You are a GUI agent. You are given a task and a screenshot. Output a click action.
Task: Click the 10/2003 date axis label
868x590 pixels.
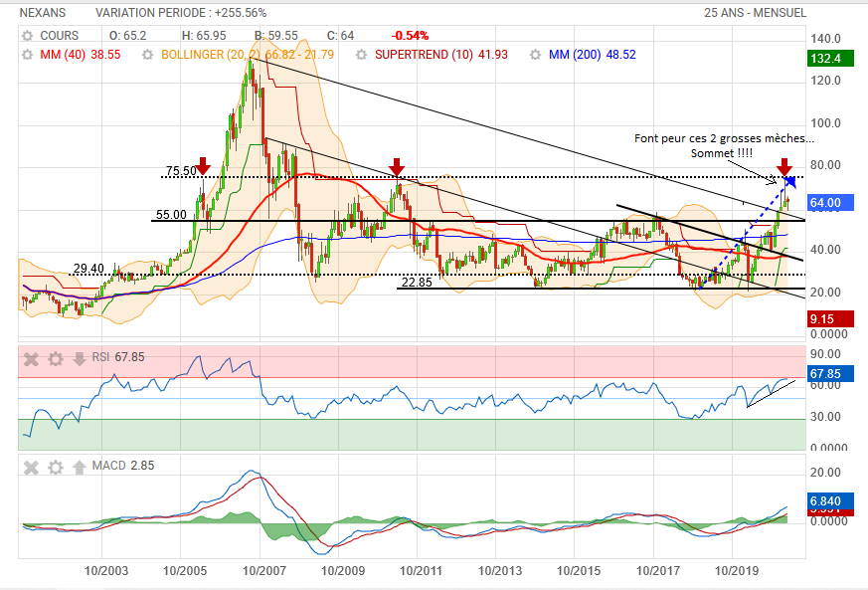105,571
